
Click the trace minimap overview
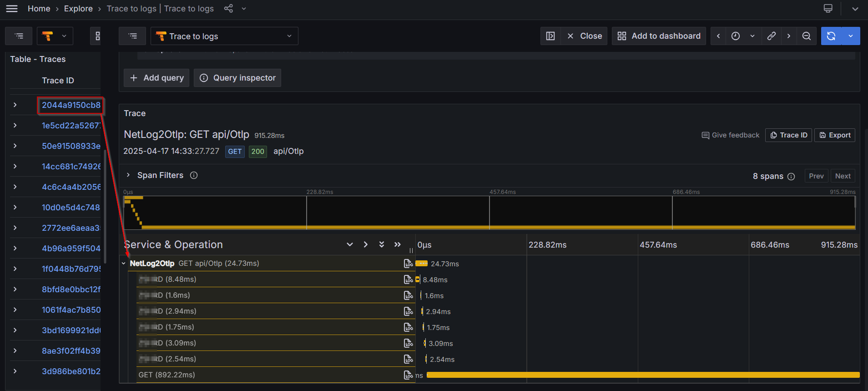490,213
